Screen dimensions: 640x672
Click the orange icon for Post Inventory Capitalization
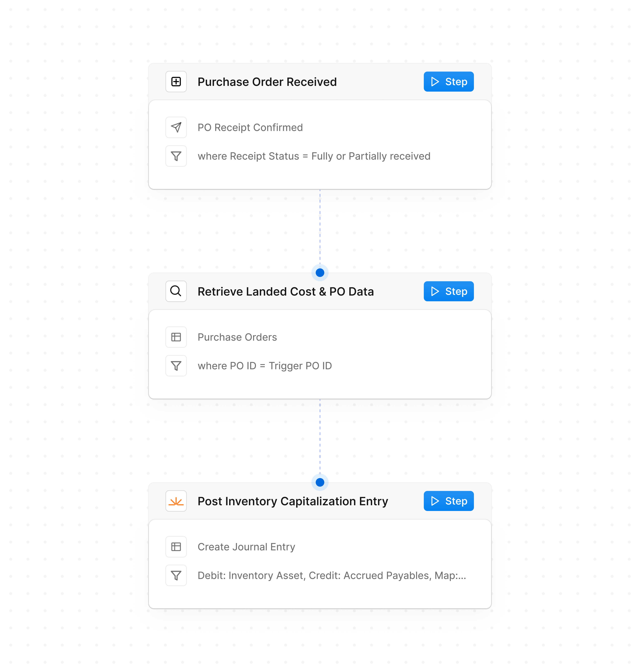pos(176,501)
